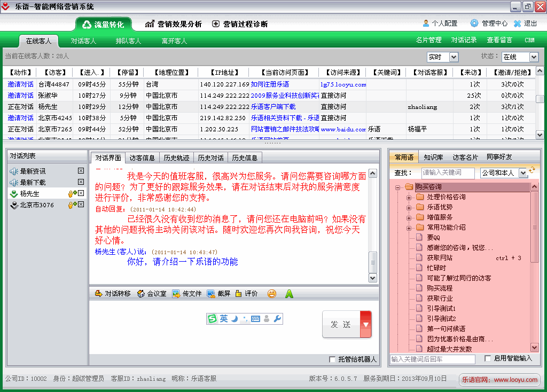Screen dimensions: 547x392
Task: Enable the 托管给机器人 checkbox
Action: (333, 359)
